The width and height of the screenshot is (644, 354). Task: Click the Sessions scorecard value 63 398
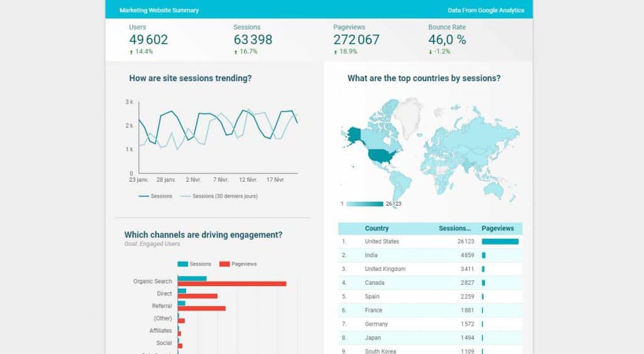tap(253, 40)
